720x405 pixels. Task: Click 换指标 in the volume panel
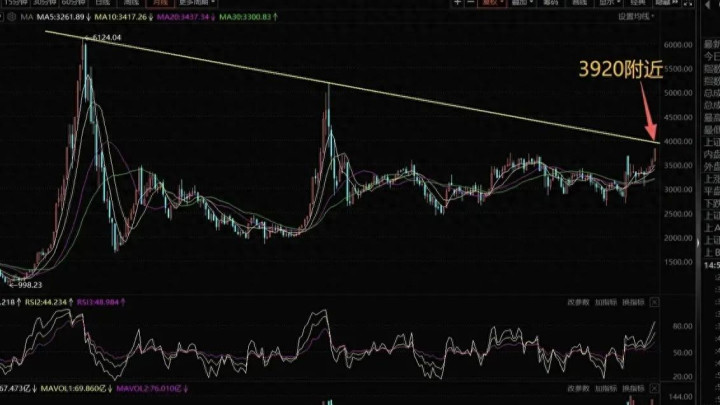pos(633,388)
